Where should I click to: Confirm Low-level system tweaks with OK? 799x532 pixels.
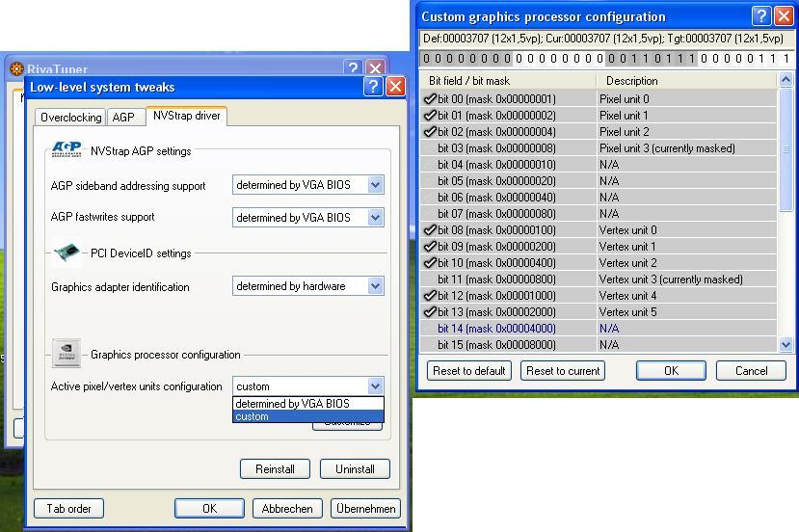pyautogui.click(x=209, y=509)
